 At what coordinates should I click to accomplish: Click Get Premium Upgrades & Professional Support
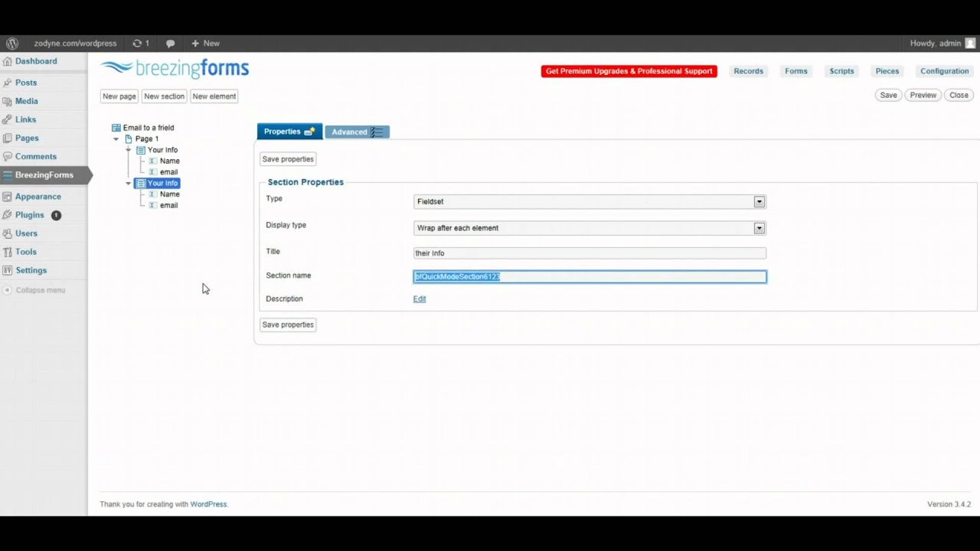(x=629, y=71)
